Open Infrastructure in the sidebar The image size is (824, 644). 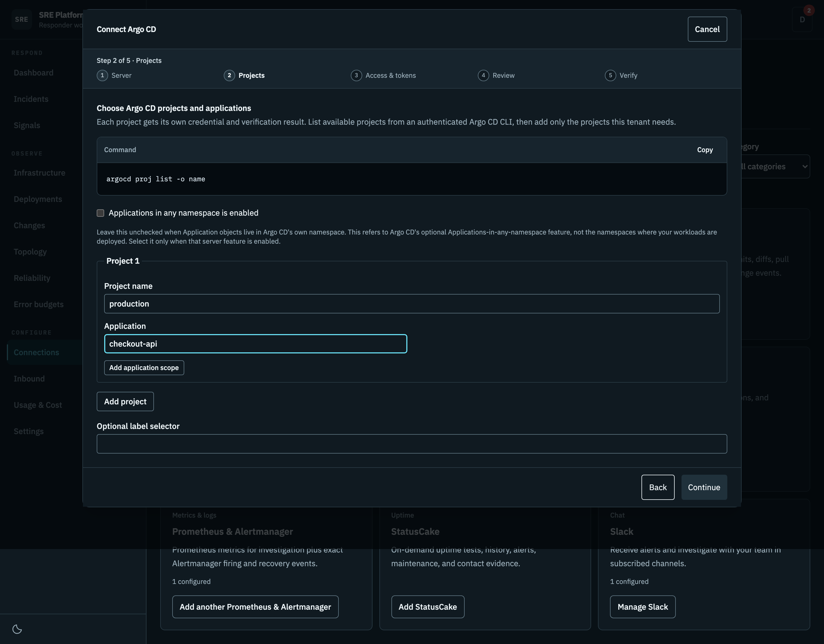tap(39, 173)
